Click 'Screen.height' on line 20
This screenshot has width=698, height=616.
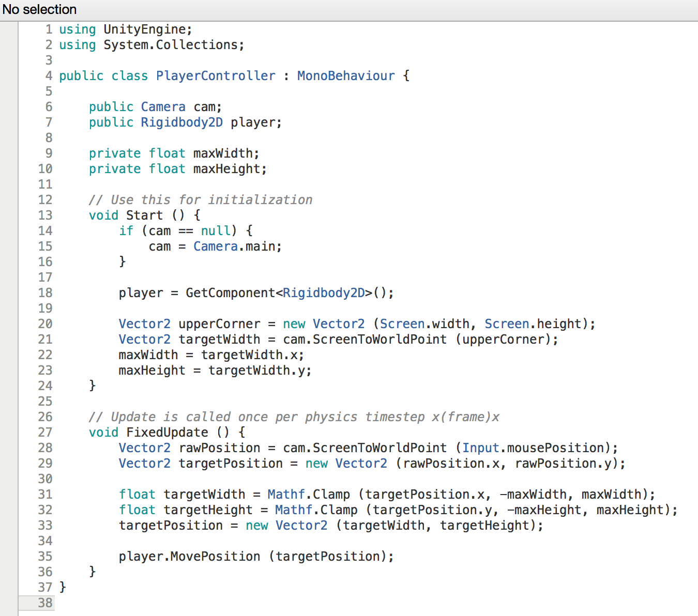533,324
